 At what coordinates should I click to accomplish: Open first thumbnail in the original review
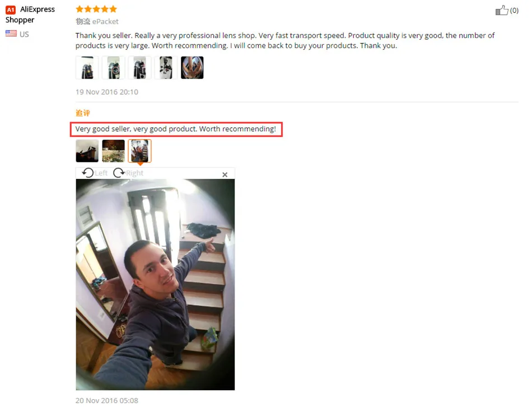click(x=87, y=68)
